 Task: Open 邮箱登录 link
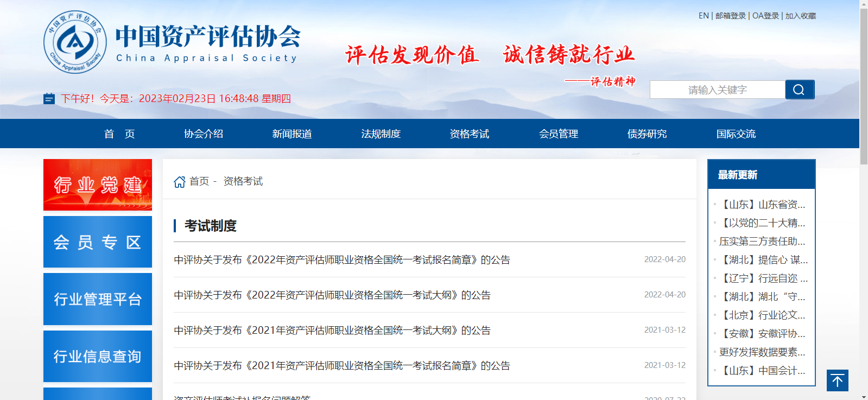click(x=731, y=16)
